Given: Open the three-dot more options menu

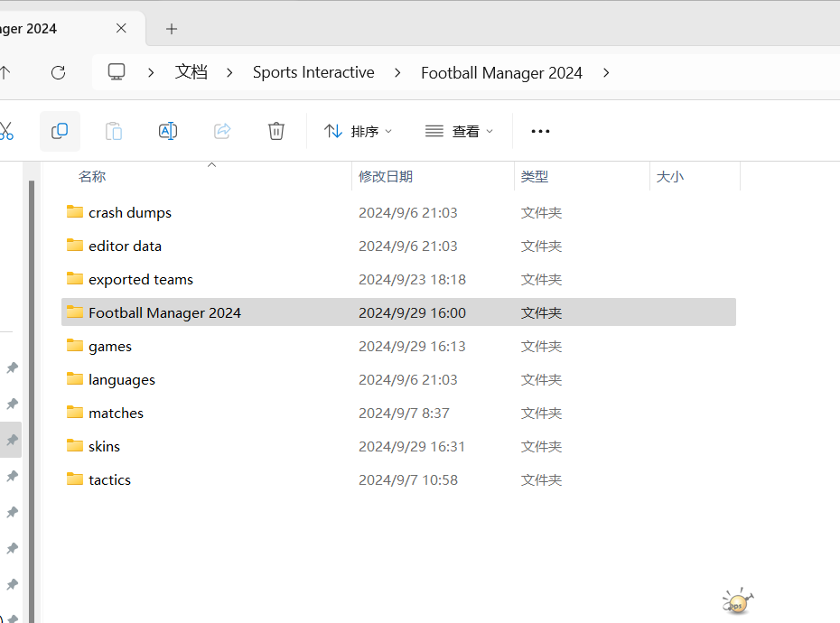Looking at the screenshot, I should tap(540, 131).
